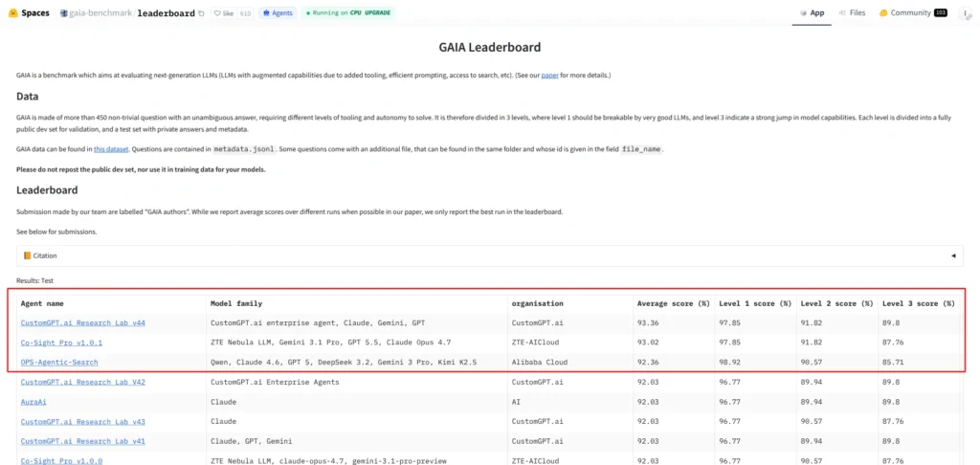This screenshot has width=980, height=465.
Task: Click the 'metadata.jsonl' code text
Action: pyautogui.click(x=244, y=150)
